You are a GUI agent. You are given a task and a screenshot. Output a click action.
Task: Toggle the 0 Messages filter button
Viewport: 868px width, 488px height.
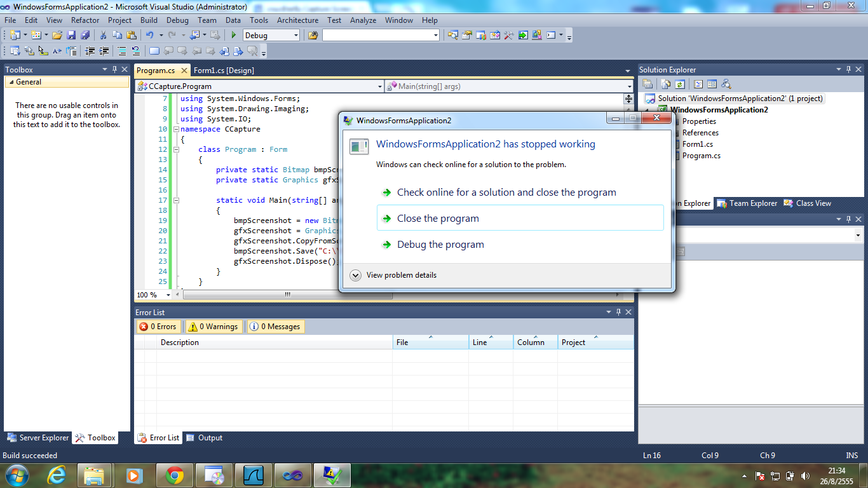(275, 327)
